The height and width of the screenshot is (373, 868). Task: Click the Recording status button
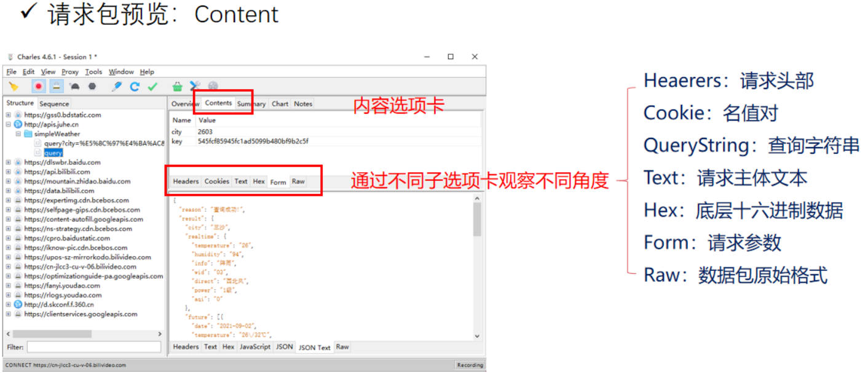tap(470, 365)
